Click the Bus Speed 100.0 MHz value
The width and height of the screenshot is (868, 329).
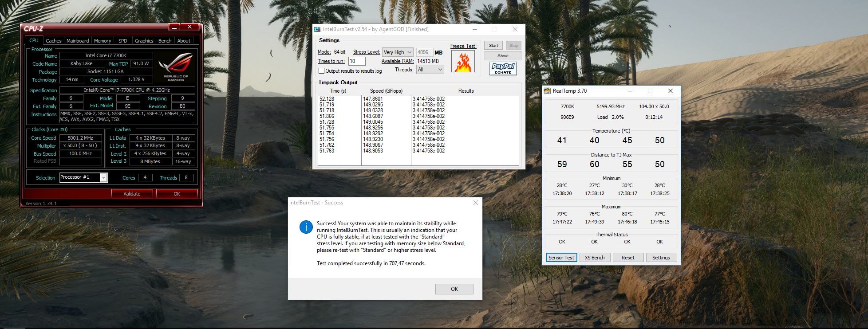tap(81, 154)
